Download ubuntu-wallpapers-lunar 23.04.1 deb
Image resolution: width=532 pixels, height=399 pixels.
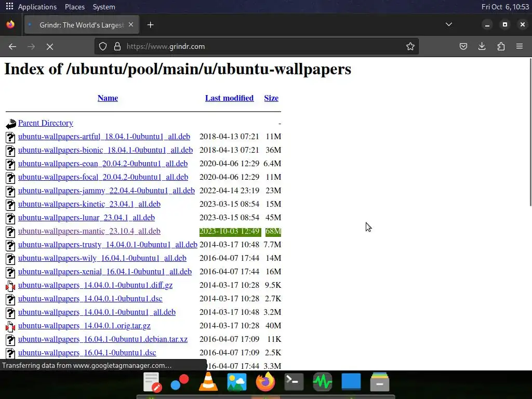tap(87, 218)
